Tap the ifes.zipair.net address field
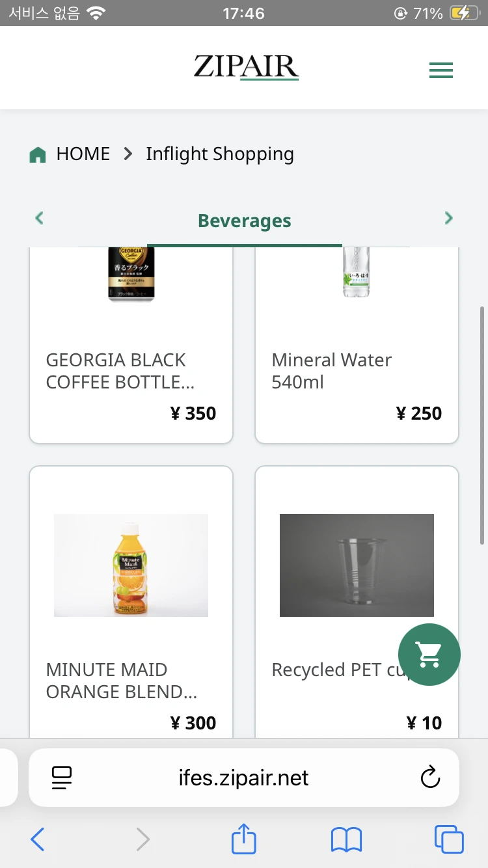The height and width of the screenshot is (868, 488). click(x=244, y=778)
